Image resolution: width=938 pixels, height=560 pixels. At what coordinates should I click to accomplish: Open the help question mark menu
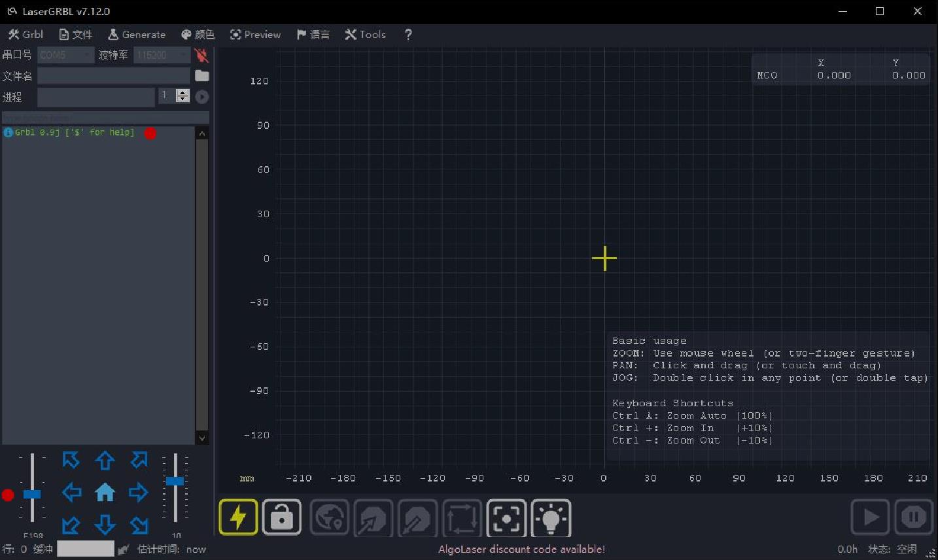pyautogui.click(x=408, y=35)
